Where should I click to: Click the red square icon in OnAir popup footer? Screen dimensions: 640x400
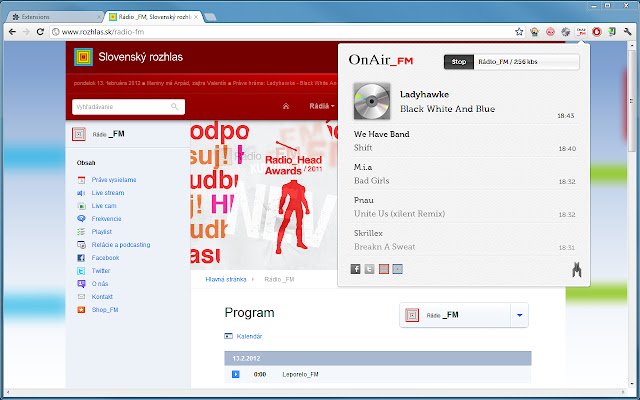click(384, 269)
